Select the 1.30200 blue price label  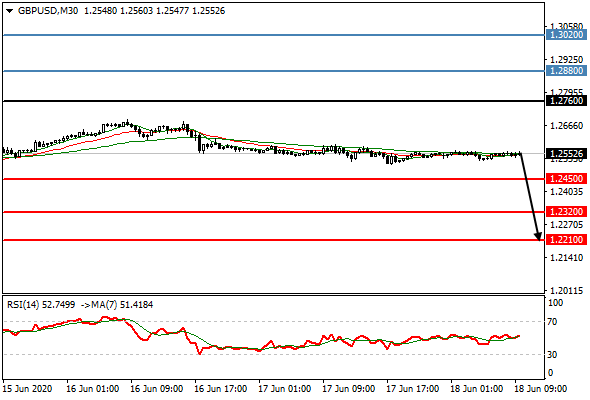click(566, 35)
